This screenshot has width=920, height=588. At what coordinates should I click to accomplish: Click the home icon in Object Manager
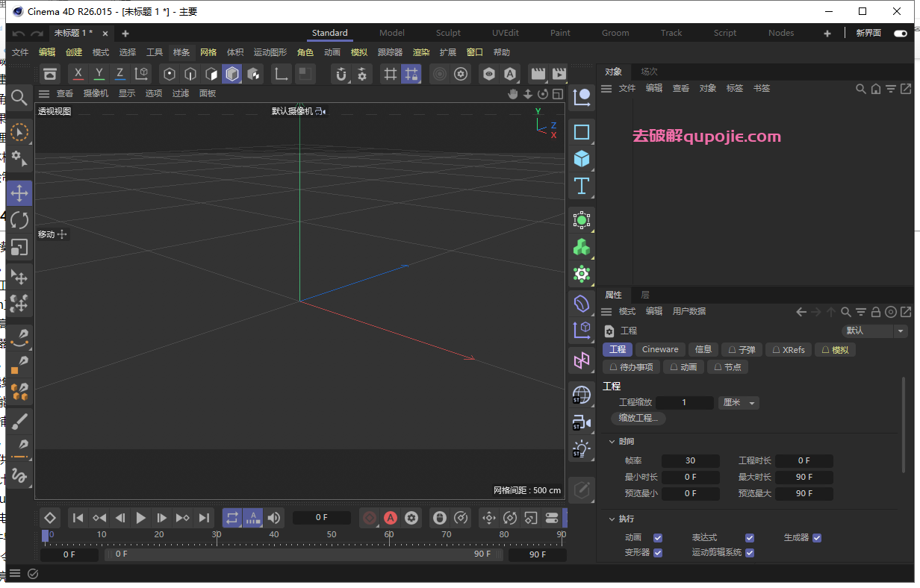tap(876, 88)
